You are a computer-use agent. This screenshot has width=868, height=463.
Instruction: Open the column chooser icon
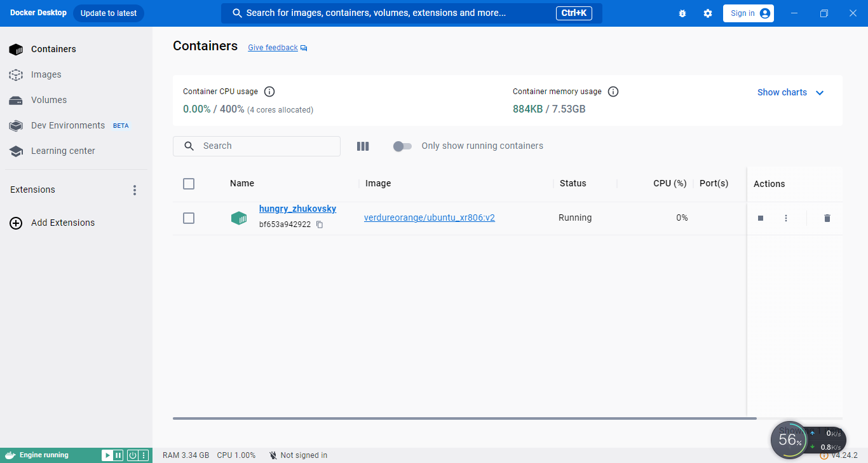coord(363,146)
